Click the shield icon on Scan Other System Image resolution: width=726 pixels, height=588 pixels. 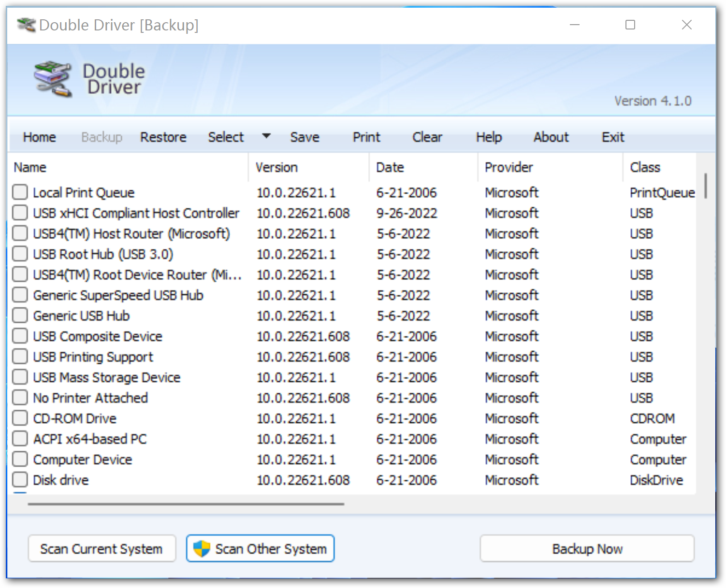coord(202,548)
